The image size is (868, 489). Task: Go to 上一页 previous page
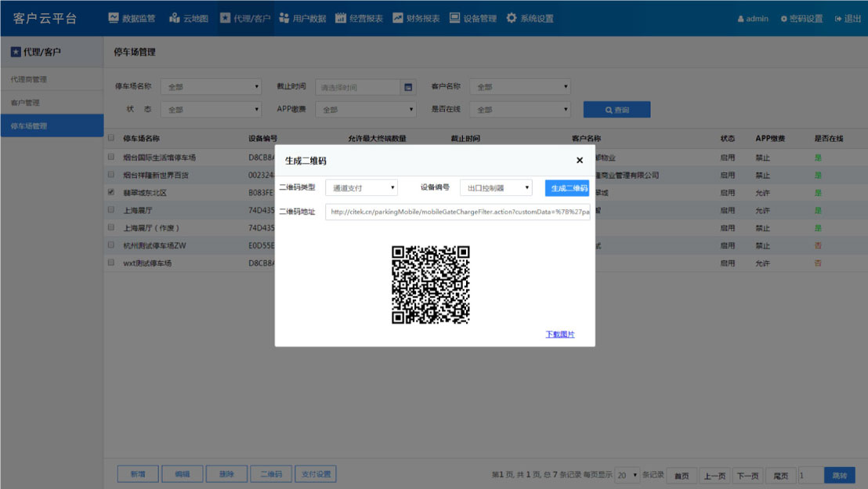coord(714,475)
